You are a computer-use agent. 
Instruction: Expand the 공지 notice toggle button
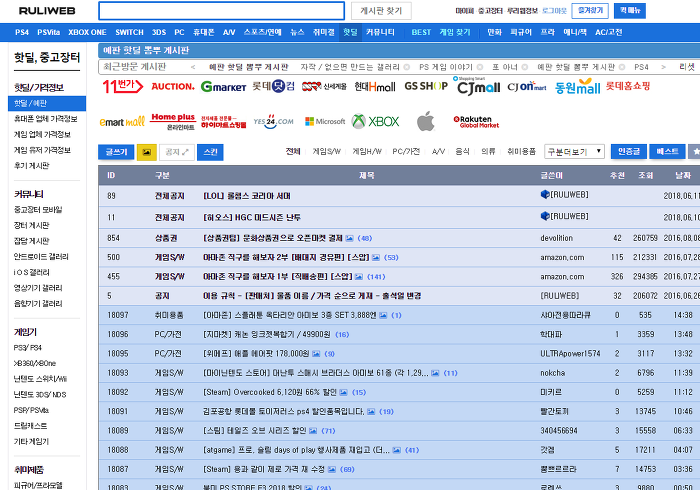[x=177, y=152]
